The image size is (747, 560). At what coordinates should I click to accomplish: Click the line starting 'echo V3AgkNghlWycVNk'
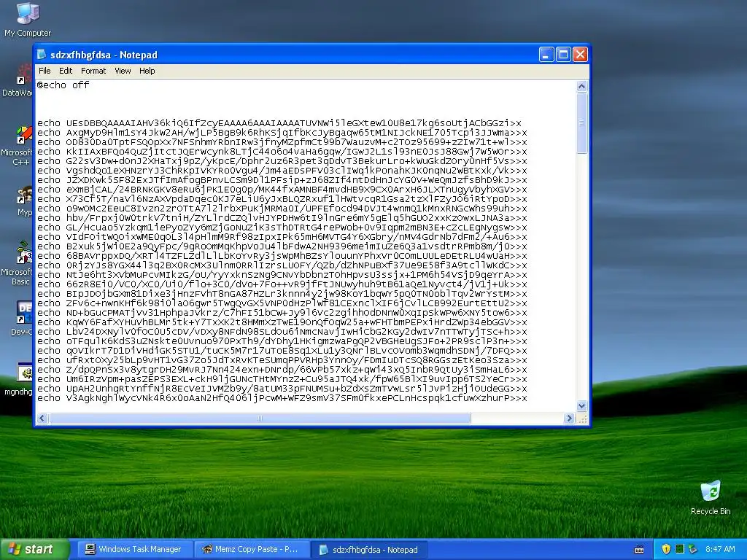[x=282, y=398]
